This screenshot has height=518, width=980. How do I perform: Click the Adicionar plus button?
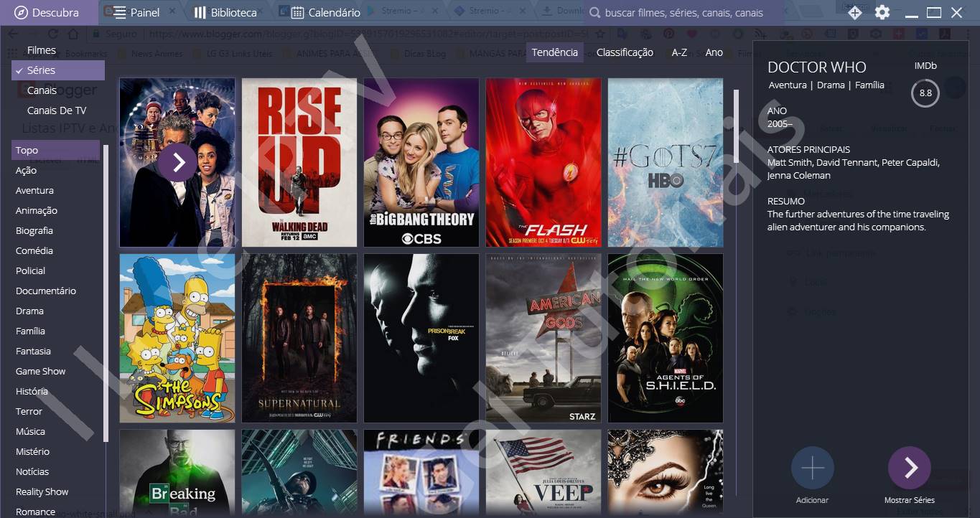click(813, 468)
